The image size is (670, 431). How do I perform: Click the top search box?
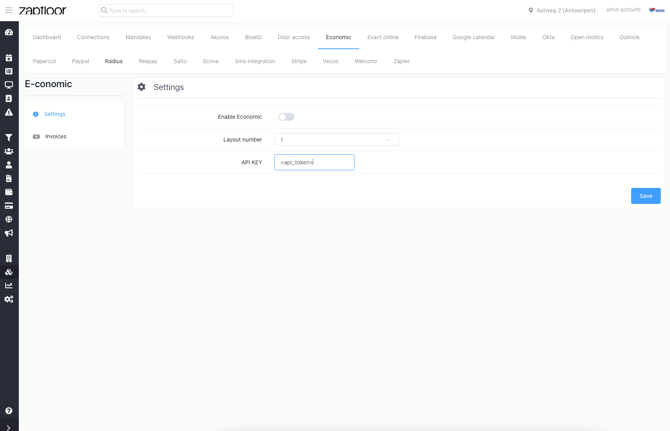tap(166, 10)
